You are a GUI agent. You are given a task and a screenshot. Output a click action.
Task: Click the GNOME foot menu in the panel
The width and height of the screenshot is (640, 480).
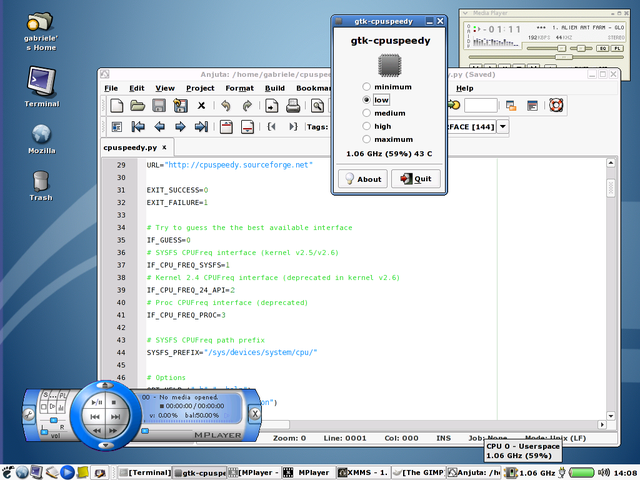point(8,472)
